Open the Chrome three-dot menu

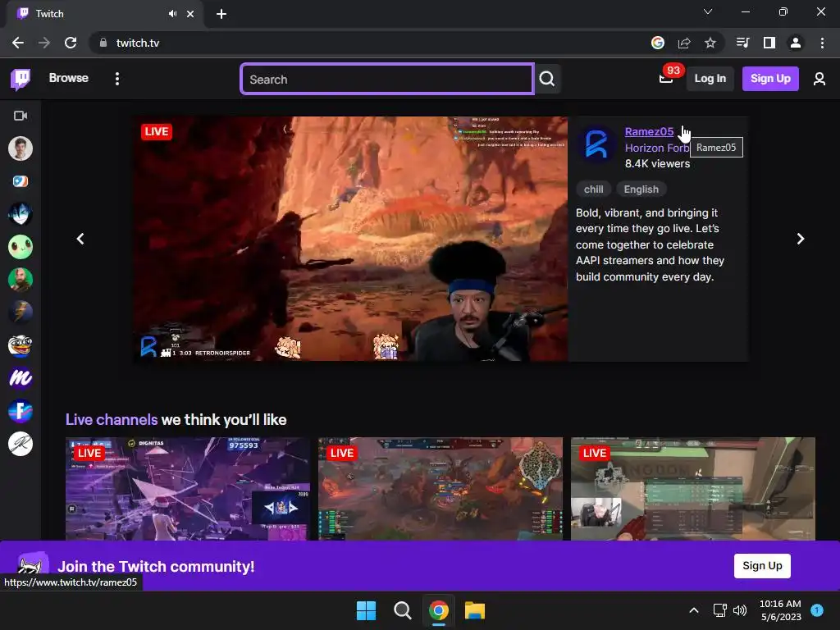pos(822,43)
